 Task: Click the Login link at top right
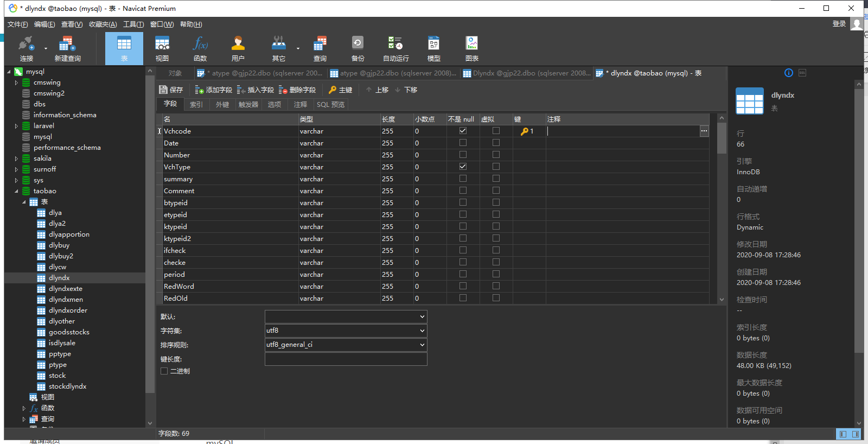839,24
